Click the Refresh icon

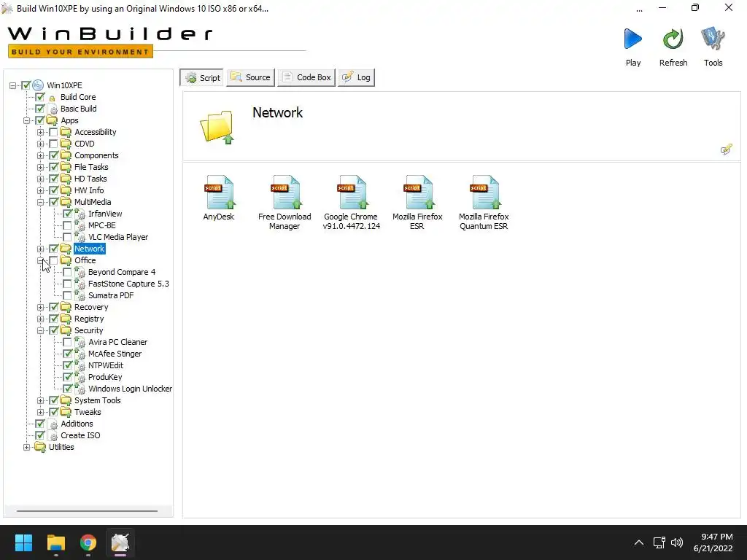click(x=673, y=39)
